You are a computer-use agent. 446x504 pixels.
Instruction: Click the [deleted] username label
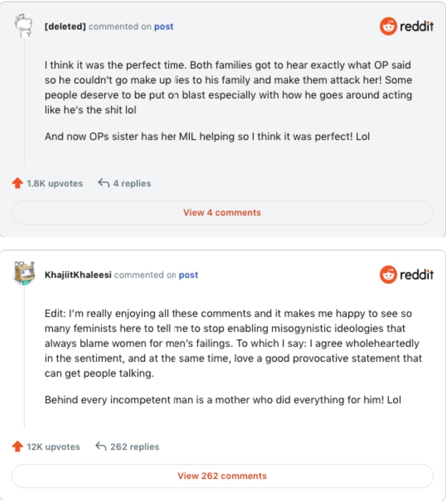(65, 27)
